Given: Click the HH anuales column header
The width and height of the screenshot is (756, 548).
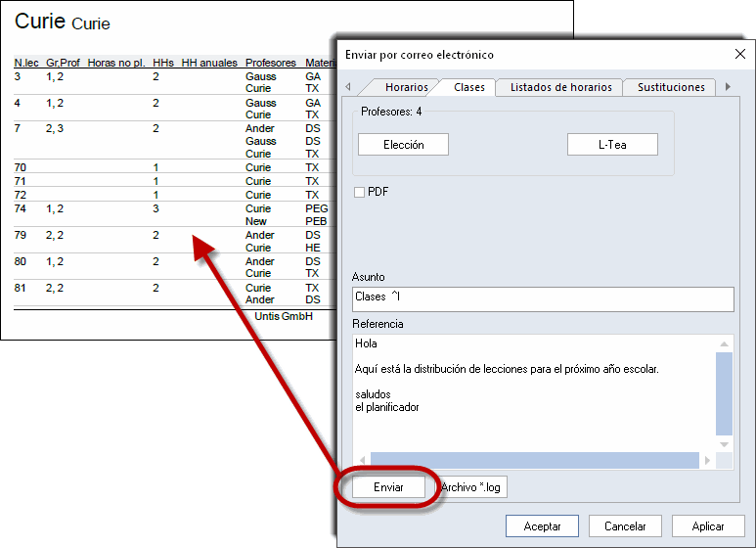Looking at the screenshot, I should pos(209,63).
